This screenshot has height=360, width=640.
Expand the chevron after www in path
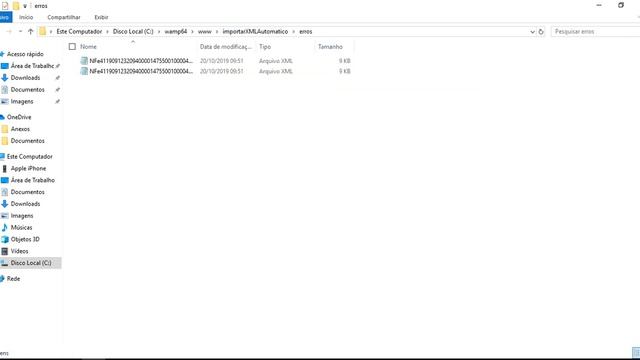[217, 31]
